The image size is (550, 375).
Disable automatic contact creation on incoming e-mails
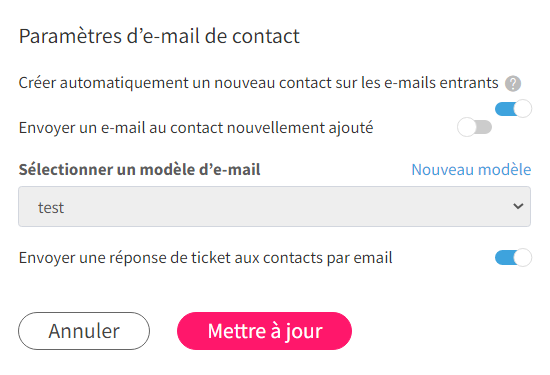513,109
